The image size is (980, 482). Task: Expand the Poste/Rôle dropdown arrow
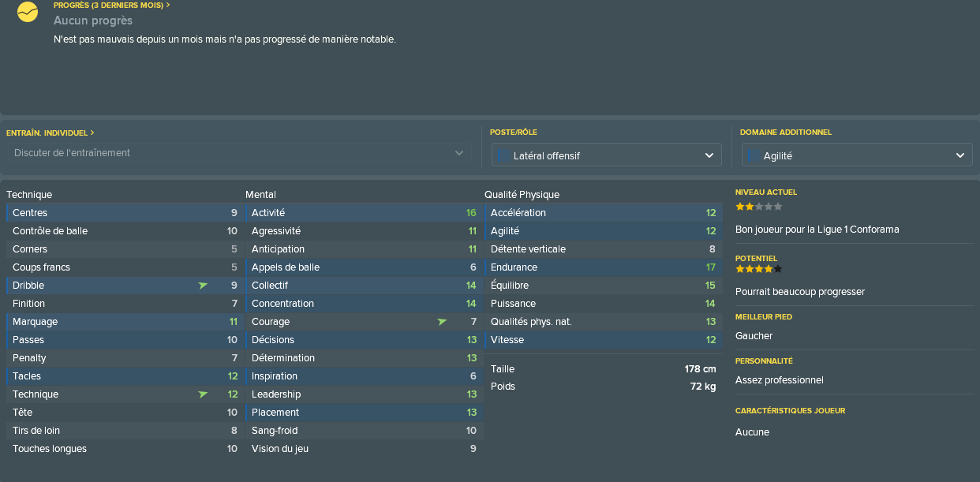[x=709, y=155]
